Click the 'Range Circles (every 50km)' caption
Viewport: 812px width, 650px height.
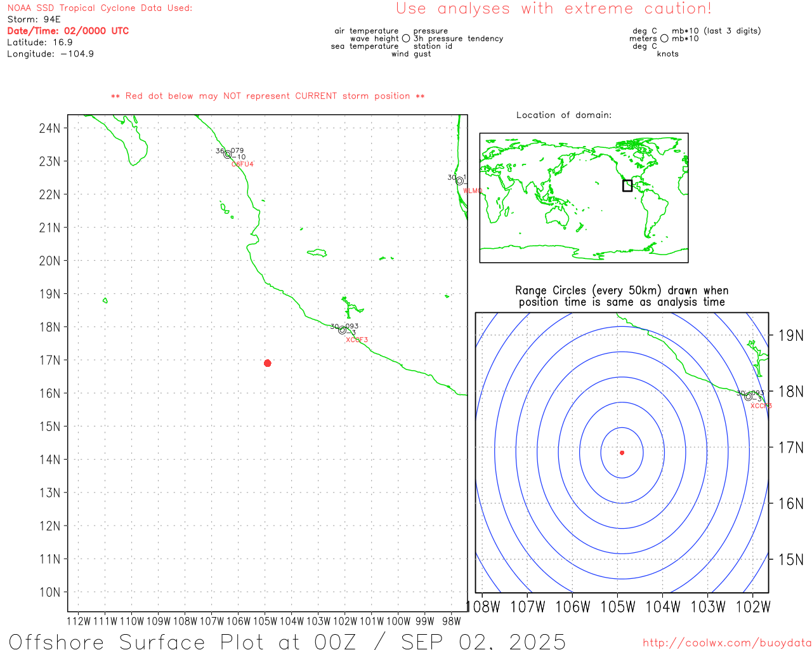click(x=622, y=296)
